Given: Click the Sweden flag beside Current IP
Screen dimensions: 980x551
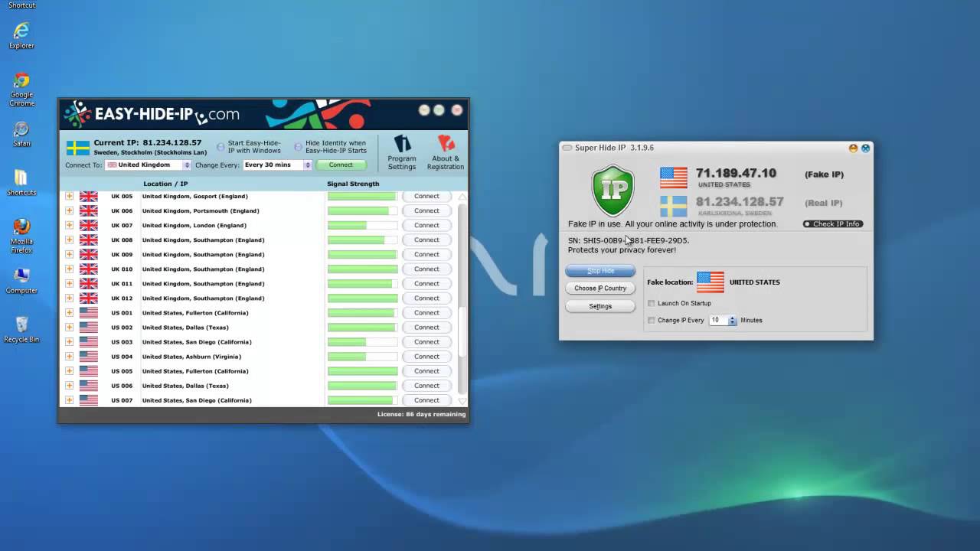Looking at the screenshot, I should [78, 148].
